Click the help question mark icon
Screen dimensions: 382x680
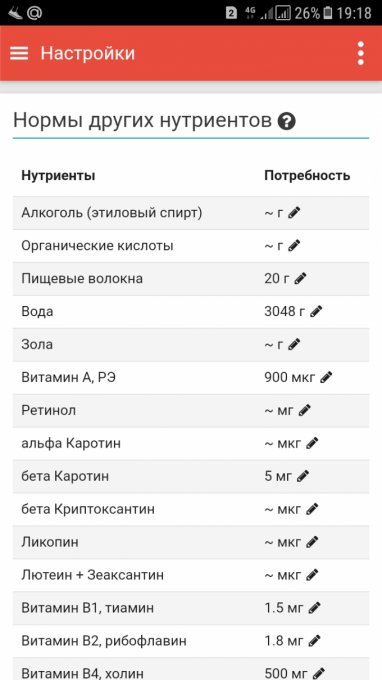[287, 121]
